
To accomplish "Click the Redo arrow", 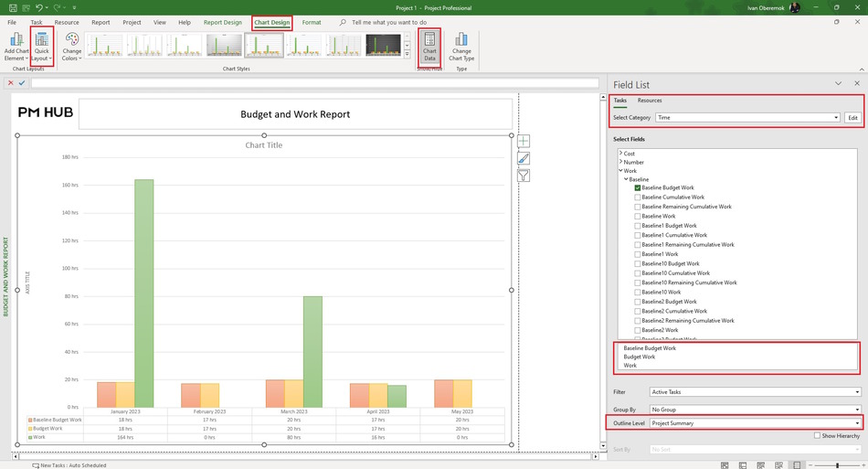I will pos(57,7).
